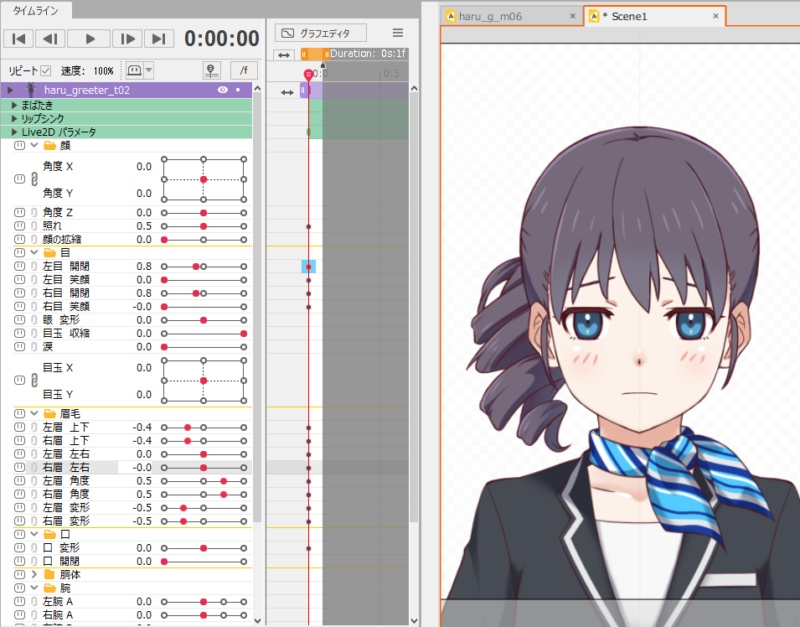The width and height of the screenshot is (800, 627).
Task: Collapse the 顔 folder
Action: point(34,145)
